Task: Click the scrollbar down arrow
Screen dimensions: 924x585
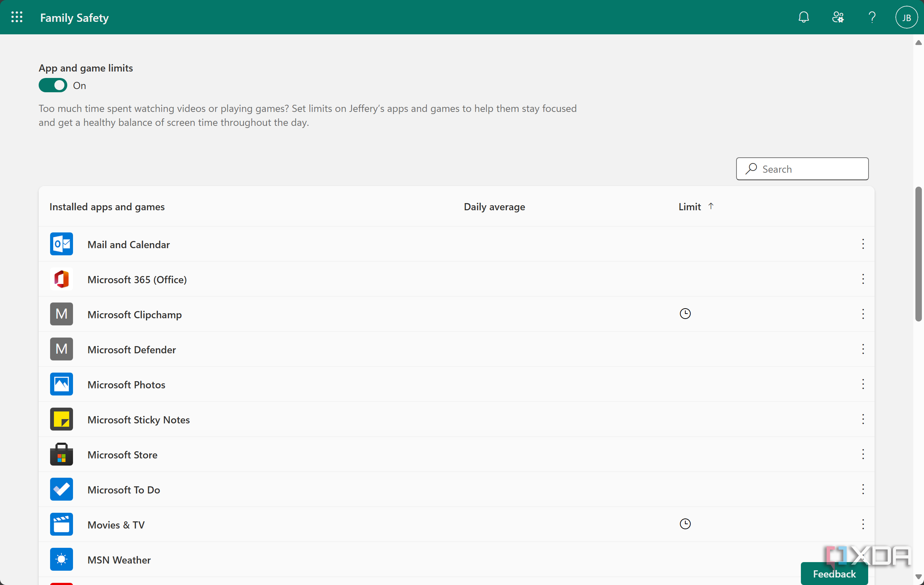Action: 918,576
